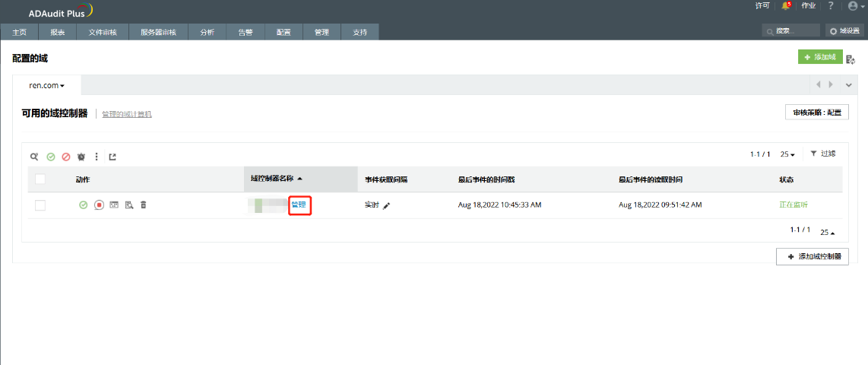Click the 添加域控制器 button

click(813, 257)
